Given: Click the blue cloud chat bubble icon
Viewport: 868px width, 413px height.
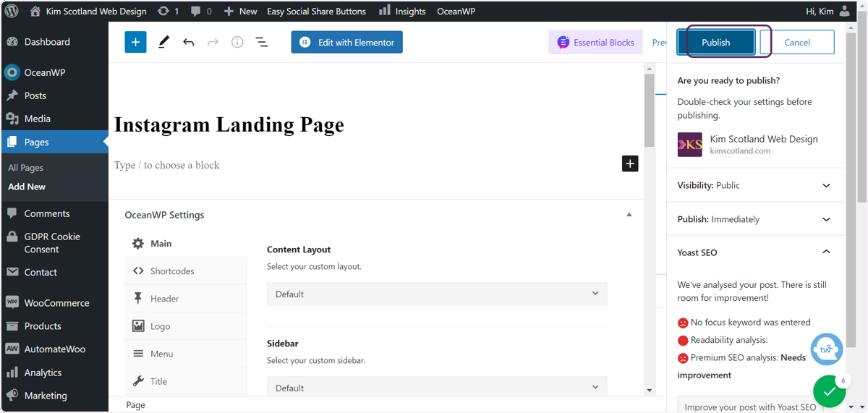Looking at the screenshot, I should [827, 349].
